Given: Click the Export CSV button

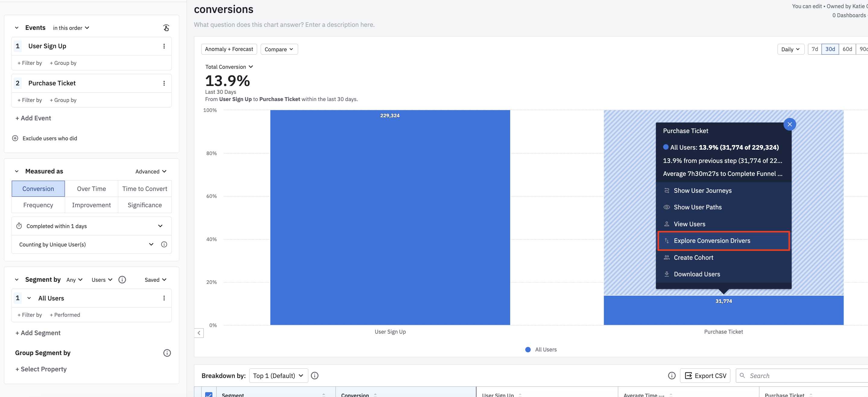Looking at the screenshot, I should point(705,376).
